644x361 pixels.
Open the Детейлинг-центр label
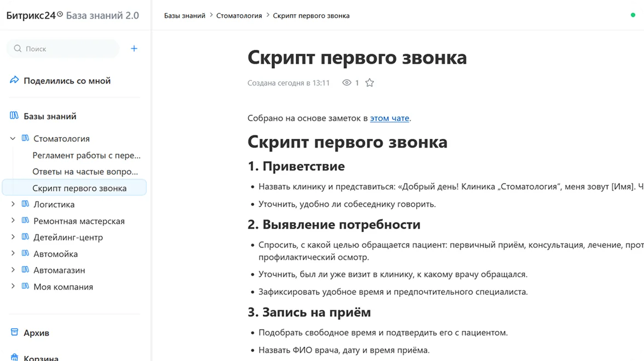tap(68, 237)
